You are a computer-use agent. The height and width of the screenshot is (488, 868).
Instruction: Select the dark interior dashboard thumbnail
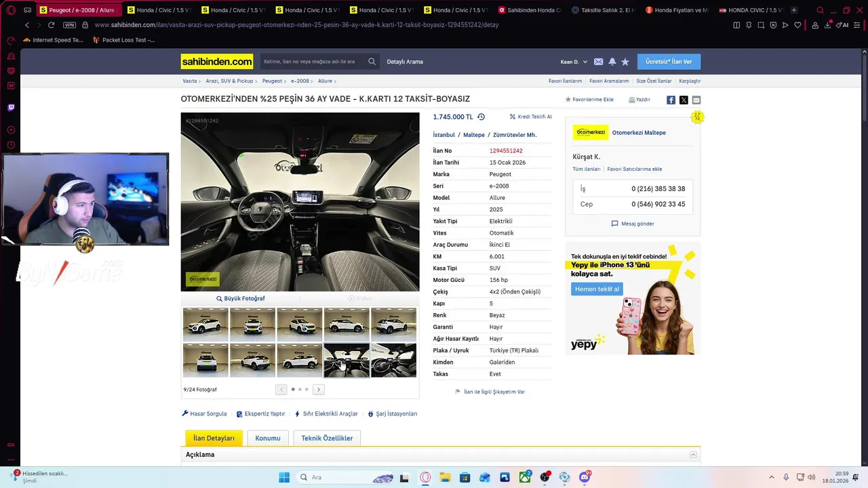pos(347,360)
